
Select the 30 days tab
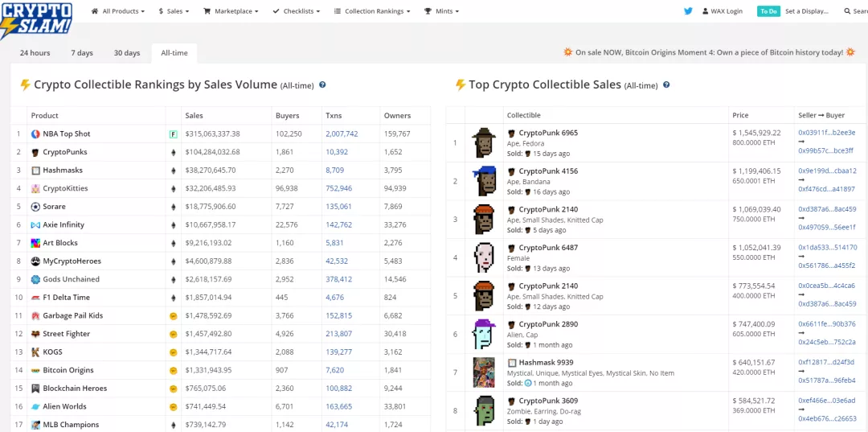(x=127, y=53)
